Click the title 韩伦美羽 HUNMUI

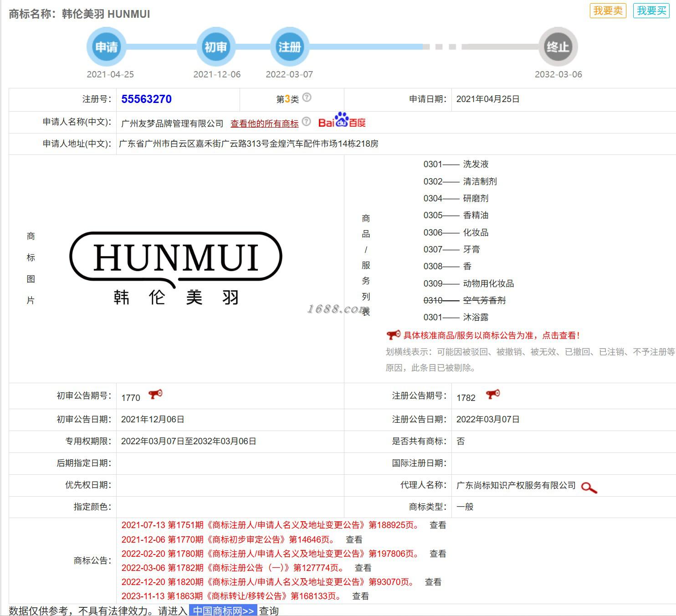(106, 14)
